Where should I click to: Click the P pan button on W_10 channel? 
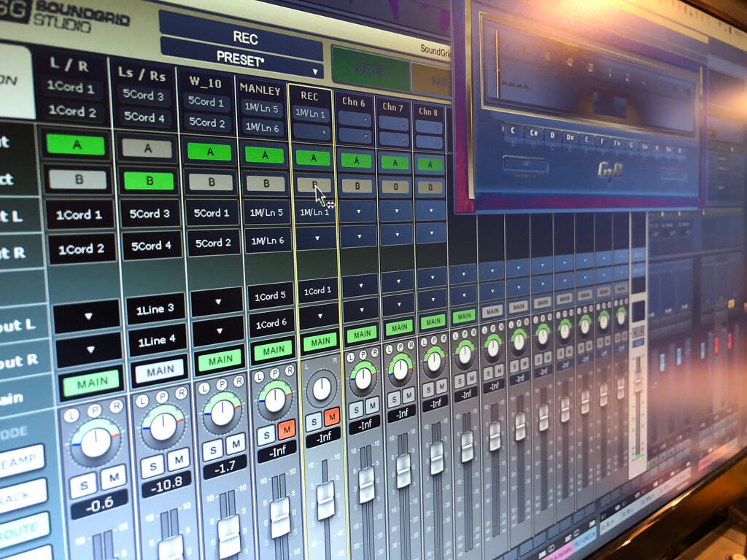(x=222, y=385)
